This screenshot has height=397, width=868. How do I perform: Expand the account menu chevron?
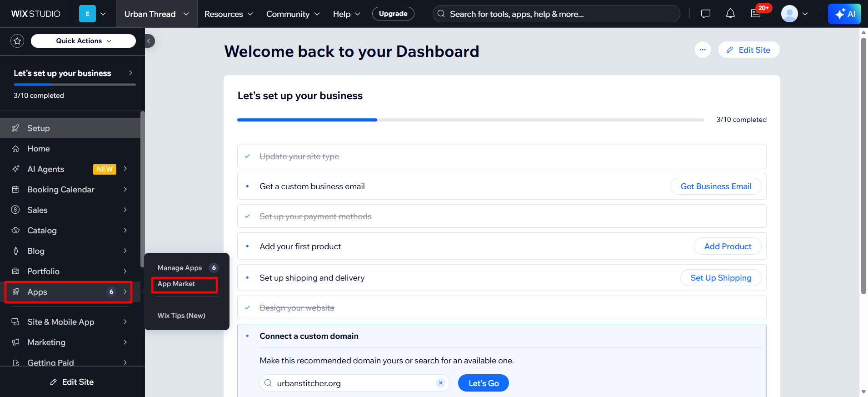[x=805, y=14]
